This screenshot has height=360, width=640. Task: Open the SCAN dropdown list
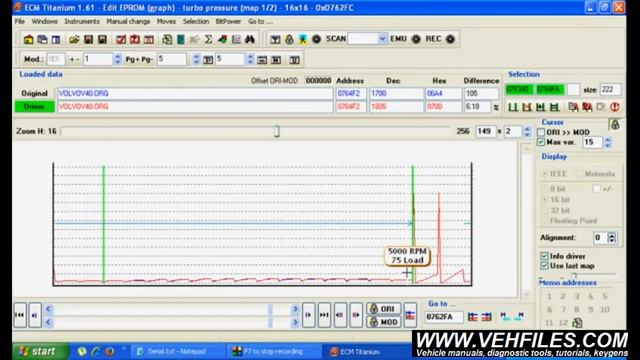point(382,39)
